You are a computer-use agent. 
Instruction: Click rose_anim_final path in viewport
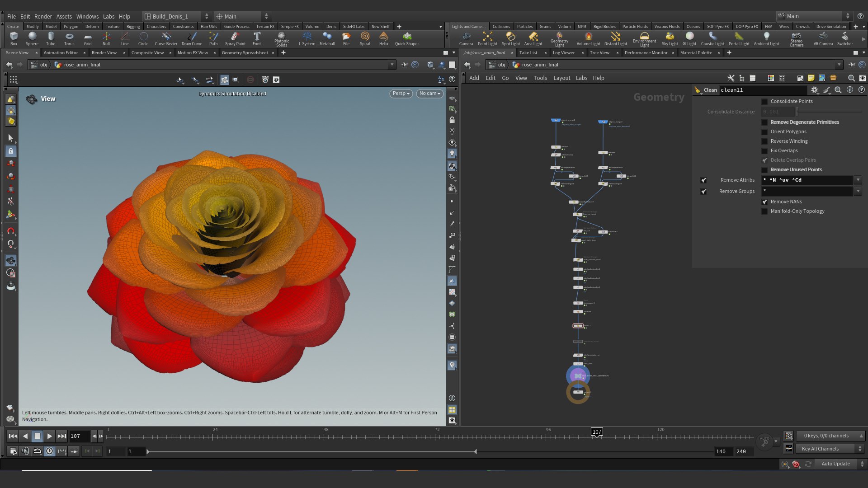81,65
